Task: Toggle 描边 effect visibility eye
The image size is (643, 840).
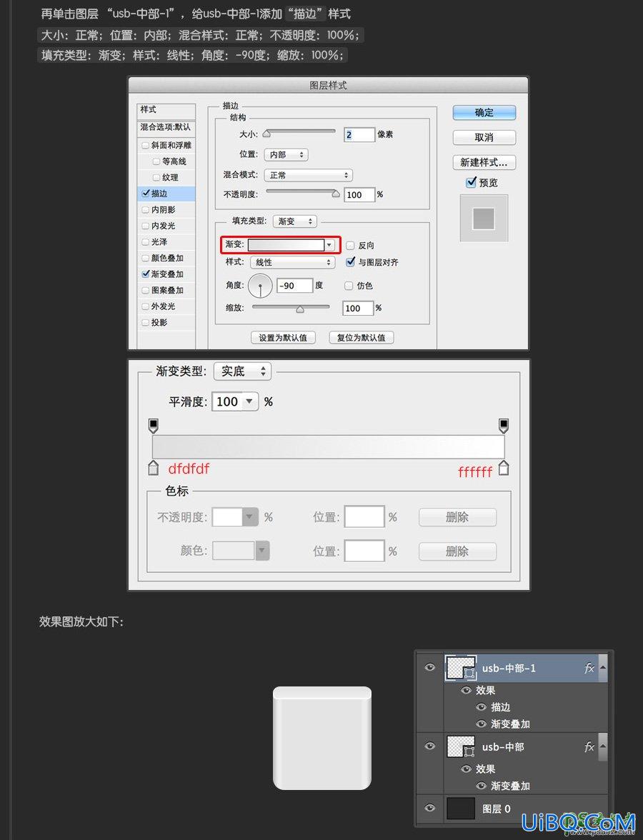Action: click(x=482, y=707)
